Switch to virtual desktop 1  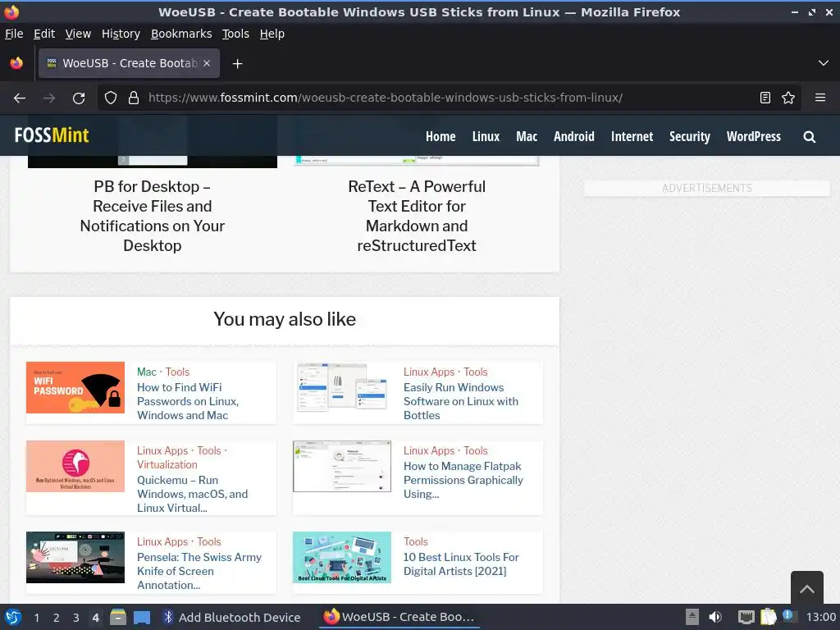tap(36, 618)
